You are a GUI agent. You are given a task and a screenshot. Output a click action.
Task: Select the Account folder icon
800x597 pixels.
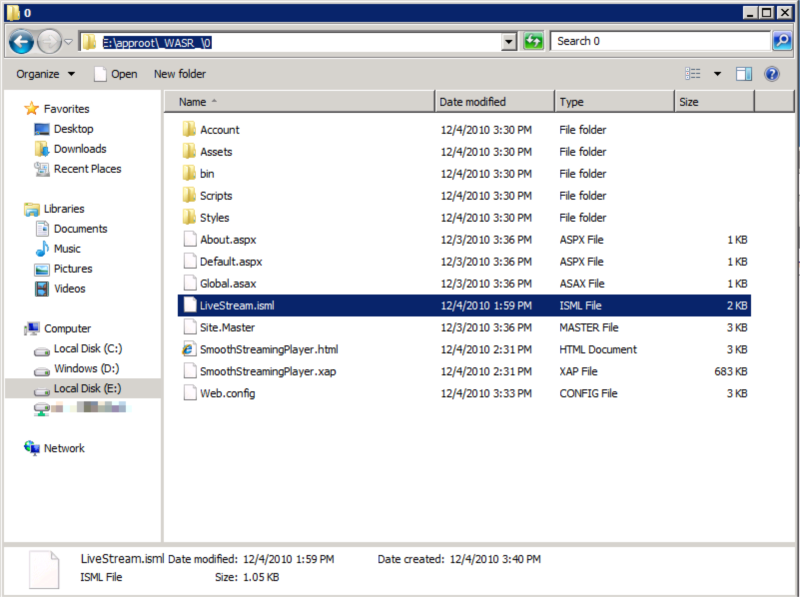pyautogui.click(x=188, y=130)
